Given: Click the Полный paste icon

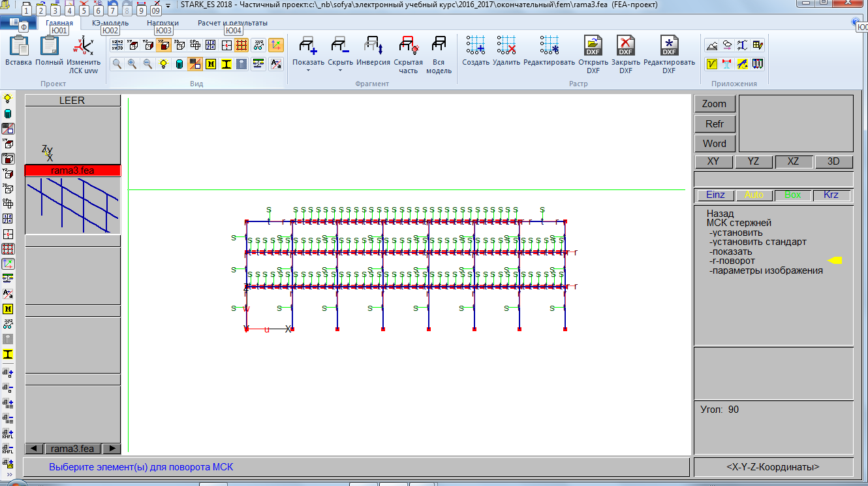Looking at the screenshot, I should coord(50,46).
